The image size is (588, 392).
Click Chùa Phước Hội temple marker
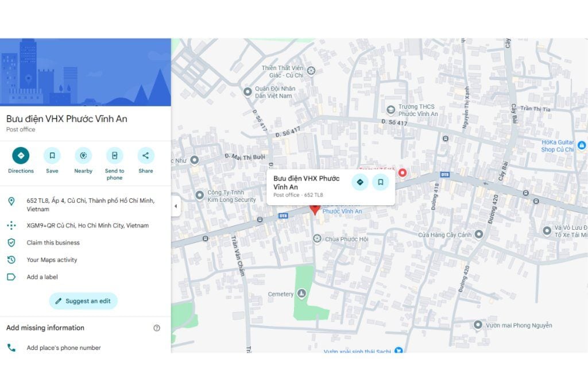tap(317, 238)
